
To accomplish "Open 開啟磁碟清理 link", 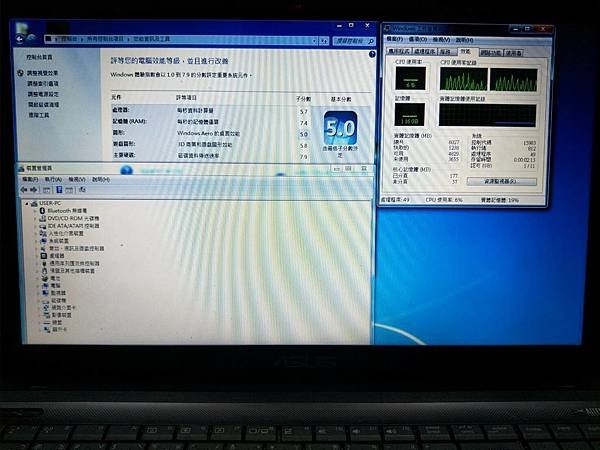I will click(44, 104).
